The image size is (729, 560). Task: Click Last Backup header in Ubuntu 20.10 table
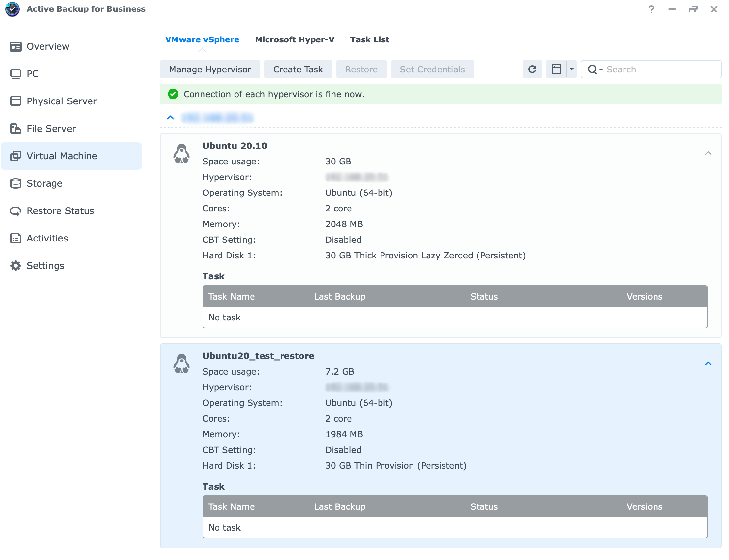(340, 296)
